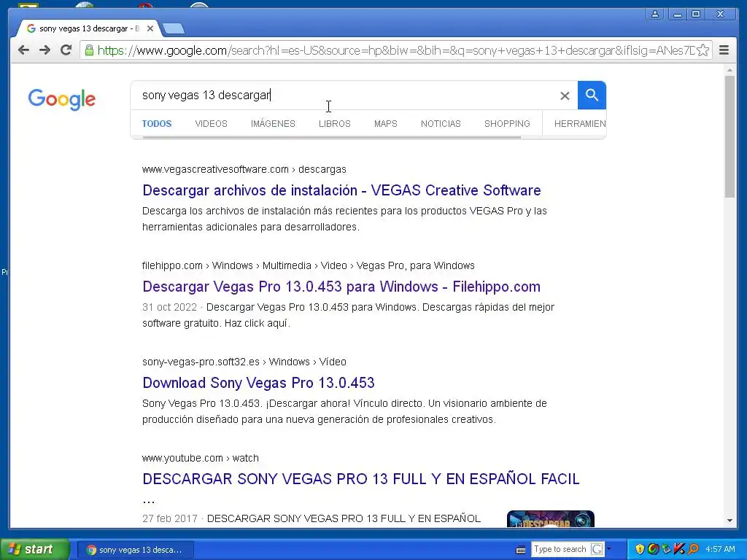Click the 31 oct 2022 date text
This screenshot has width=747, height=560.
click(169, 307)
